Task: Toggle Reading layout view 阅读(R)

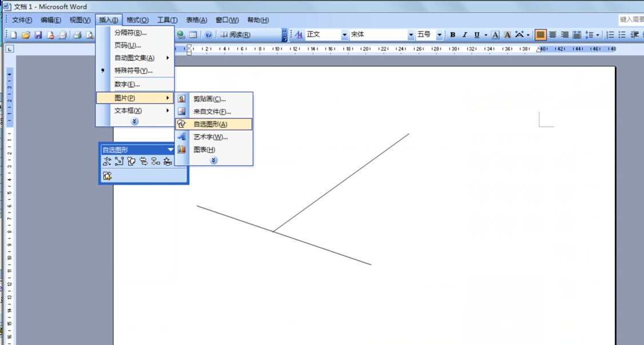Action: click(235, 35)
